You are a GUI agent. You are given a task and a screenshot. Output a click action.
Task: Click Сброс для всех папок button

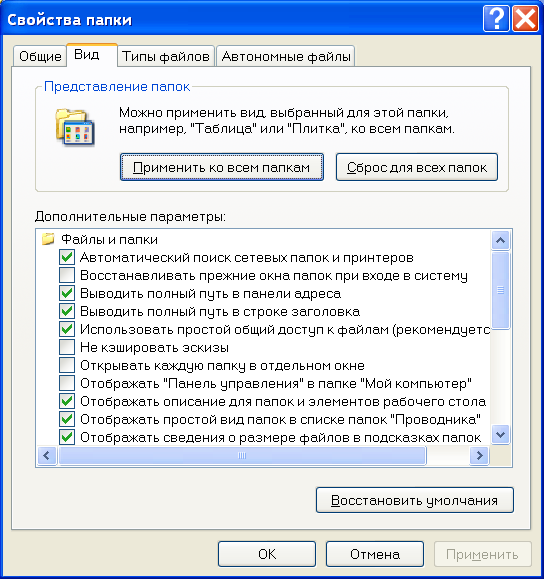(x=417, y=167)
